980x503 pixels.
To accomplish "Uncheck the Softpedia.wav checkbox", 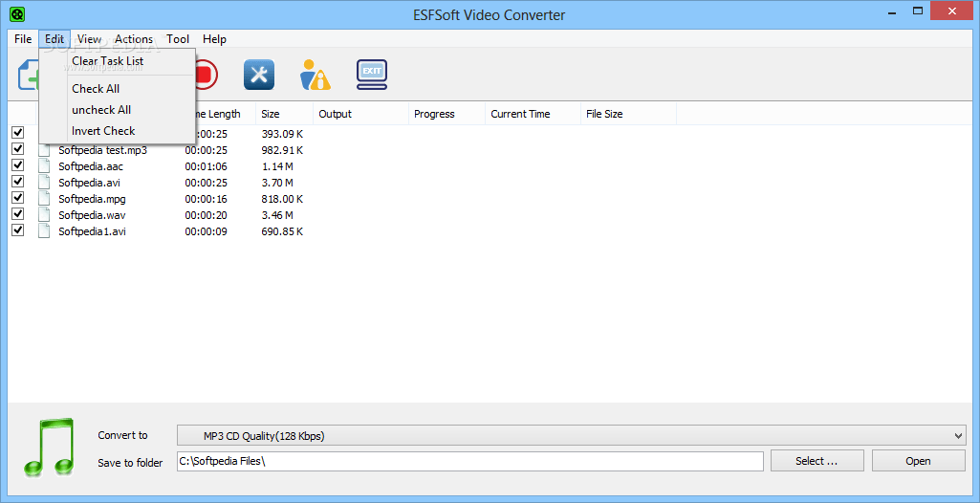I will coord(17,213).
